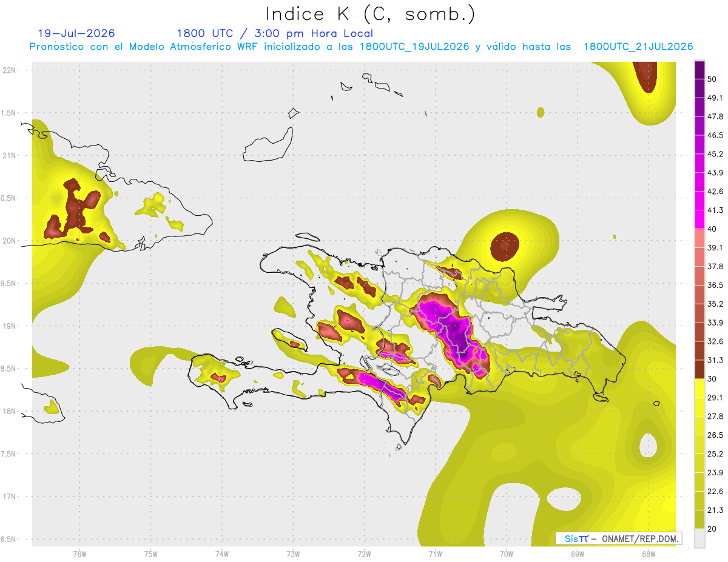Click the legend value "25.2"
Screen dimensions: 728x562
click(x=715, y=454)
